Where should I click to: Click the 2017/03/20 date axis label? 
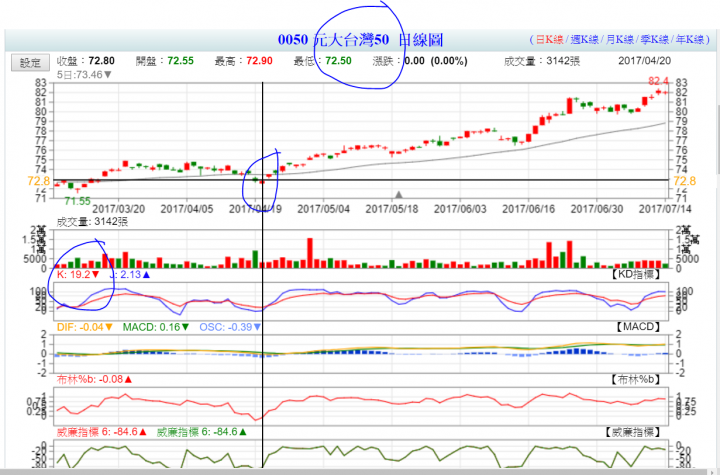[118, 209]
